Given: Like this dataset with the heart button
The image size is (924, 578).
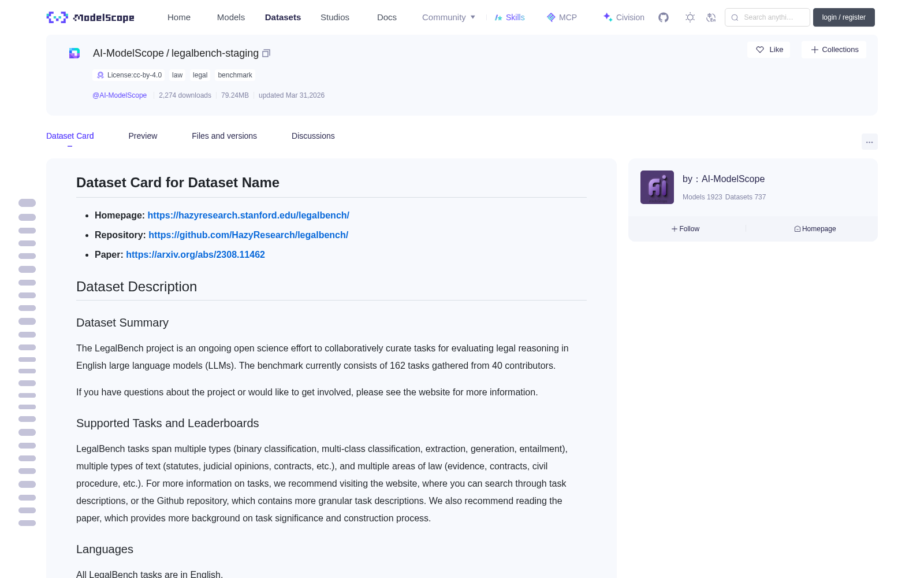Looking at the screenshot, I should (x=769, y=50).
